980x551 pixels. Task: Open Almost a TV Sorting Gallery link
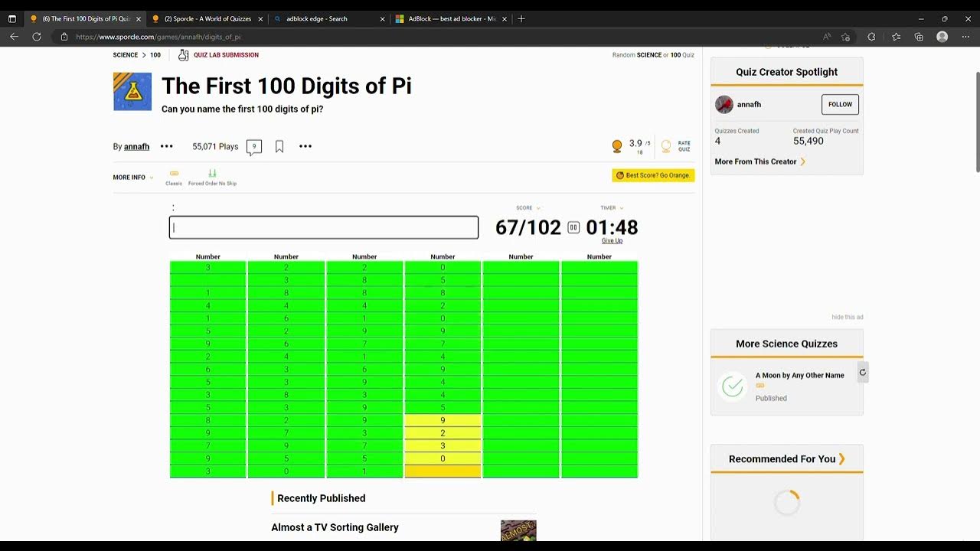[x=335, y=527]
